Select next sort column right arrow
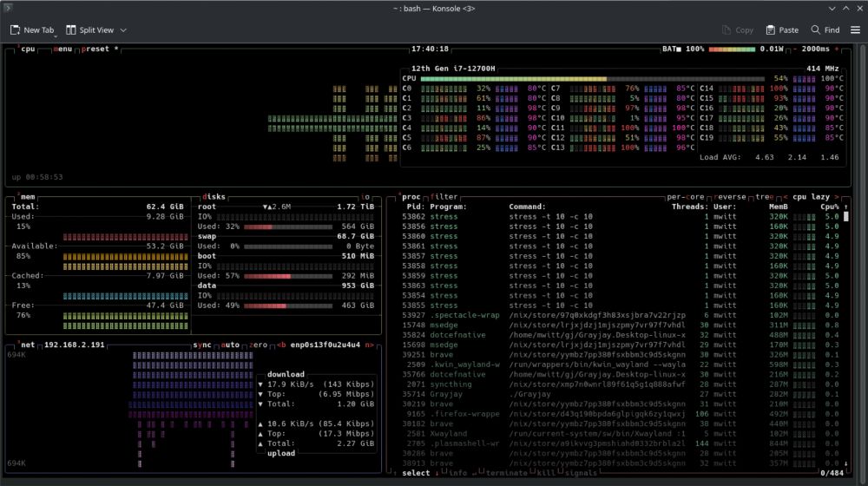This screenshot has height=486, width=868. coord(837,196)
